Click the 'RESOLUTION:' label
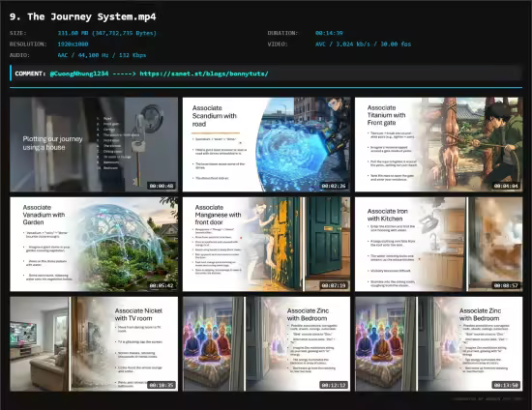532x410 pixels. tap(28, 44)
